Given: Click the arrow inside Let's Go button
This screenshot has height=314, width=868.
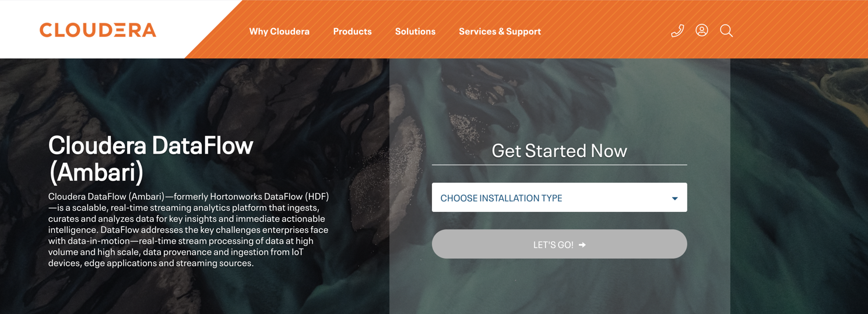Looking at the screenshot, I should (x=582, y=245).
